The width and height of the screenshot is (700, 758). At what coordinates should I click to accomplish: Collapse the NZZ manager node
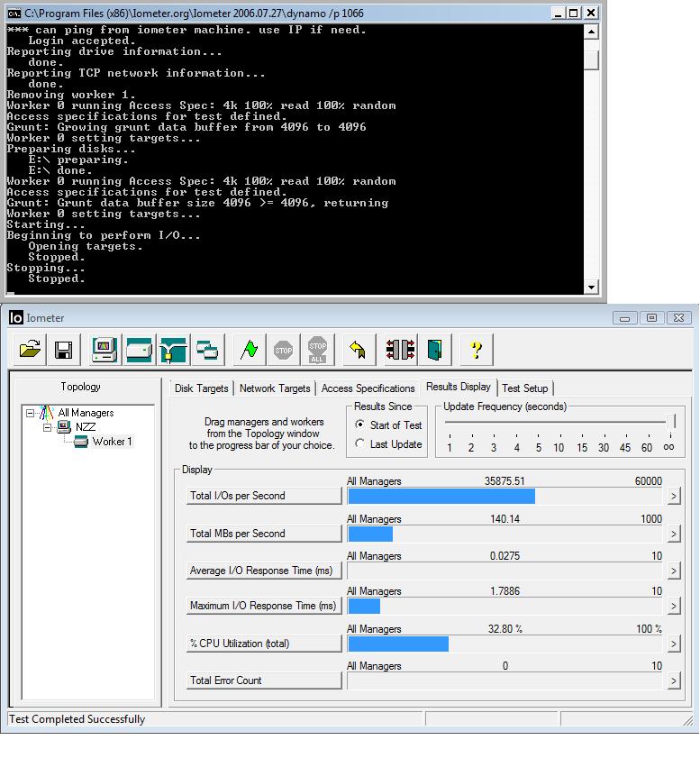pyautogui.click(x=48, y=427)
